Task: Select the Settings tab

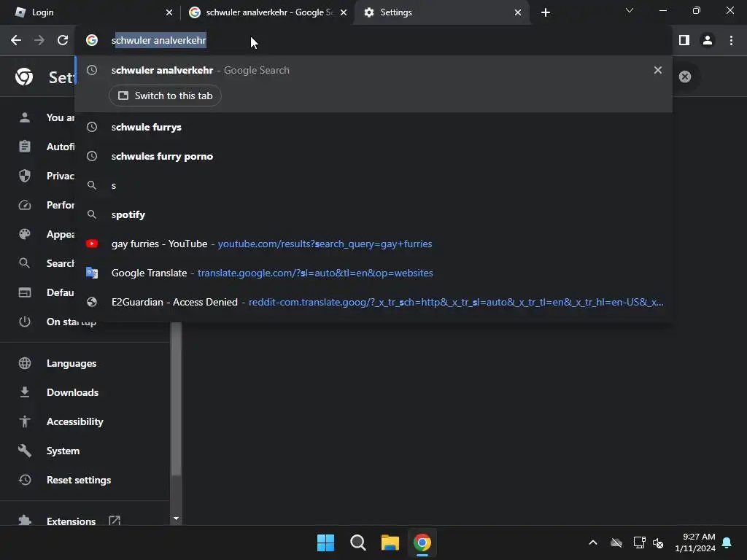Action: pos(443,12)
